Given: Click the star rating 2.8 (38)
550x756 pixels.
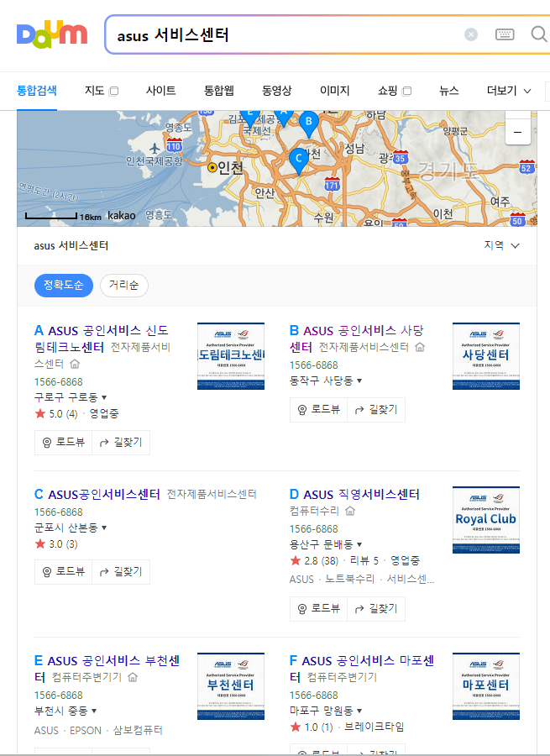Looking at the screenshot, I should (x=314, y=561).
